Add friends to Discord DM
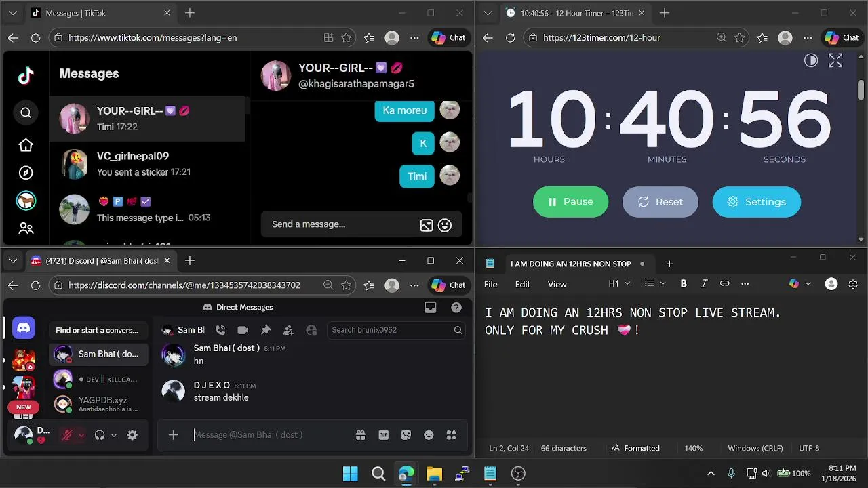 coord(288,330)
